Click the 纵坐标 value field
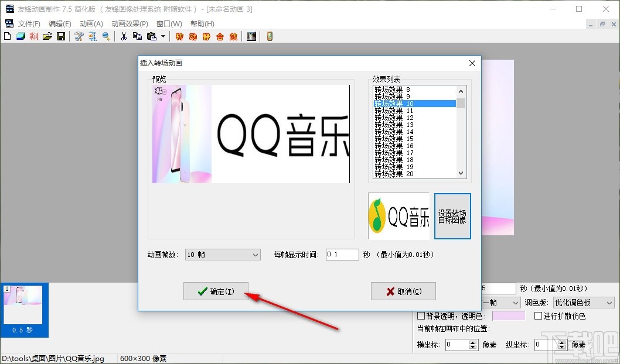The image size is (620, 364). 546,345
